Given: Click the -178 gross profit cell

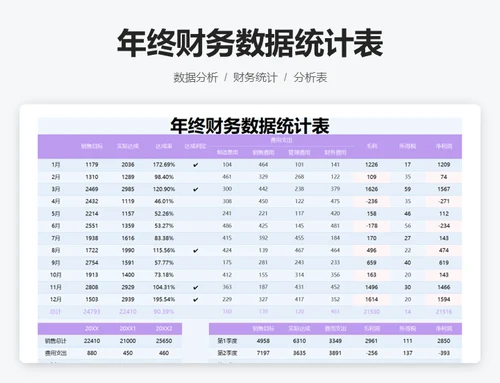Looking at the screenshot, I should point(371,226).
